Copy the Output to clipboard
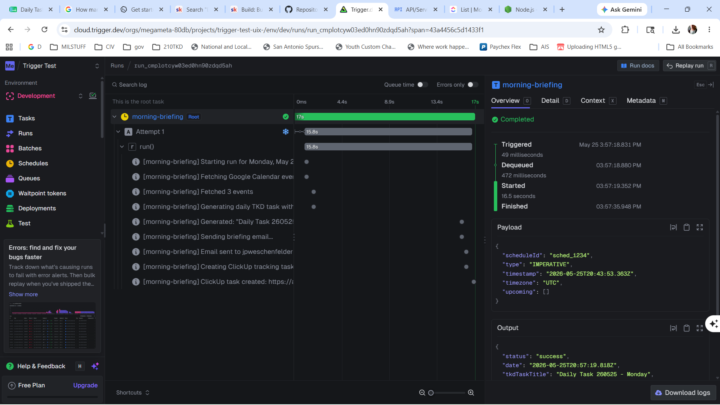The image size is (720, 405). (686, 328)
